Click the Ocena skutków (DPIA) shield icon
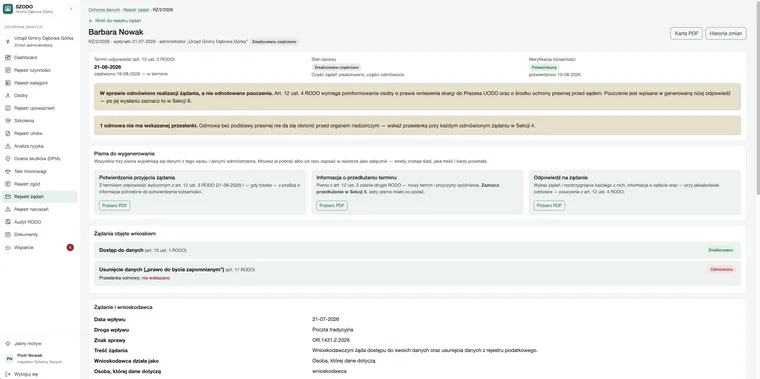Viewport: 760px width, 379px height. tap(8, 158)
